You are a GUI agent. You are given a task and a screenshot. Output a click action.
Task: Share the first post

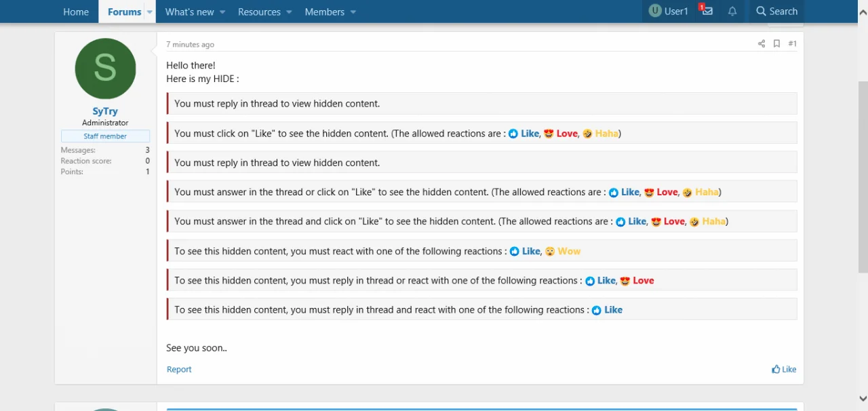[761, 43]
